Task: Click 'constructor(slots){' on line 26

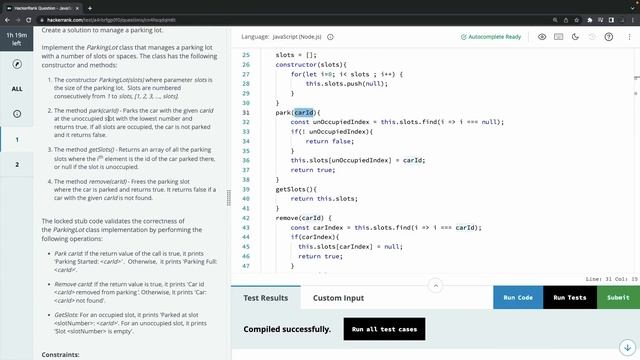Action: (311, 64)
